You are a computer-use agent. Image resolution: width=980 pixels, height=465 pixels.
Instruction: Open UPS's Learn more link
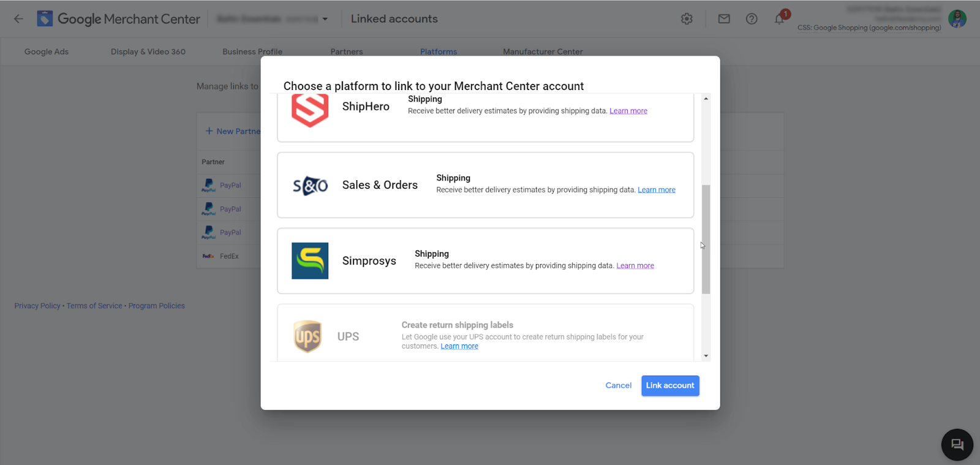pos(459,346)
